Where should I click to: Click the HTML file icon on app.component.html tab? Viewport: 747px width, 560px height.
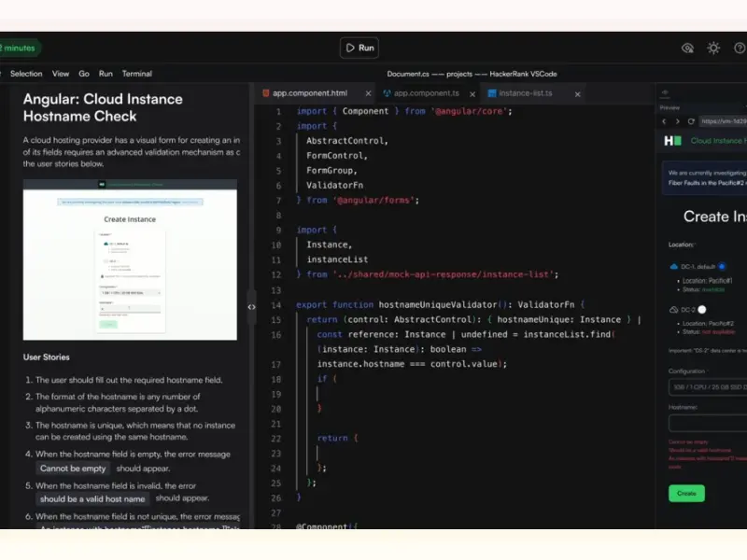pos(266,93)
